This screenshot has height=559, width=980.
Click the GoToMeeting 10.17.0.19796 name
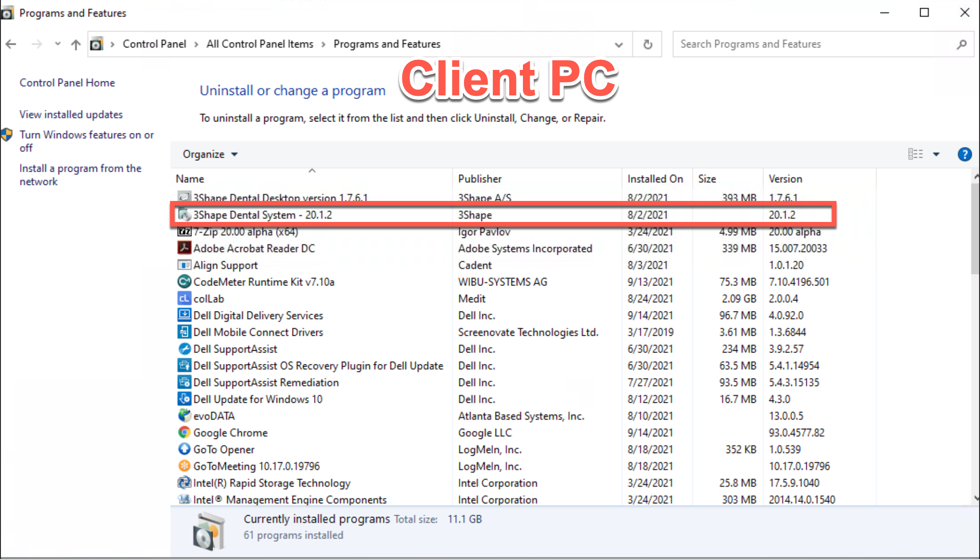256,466
